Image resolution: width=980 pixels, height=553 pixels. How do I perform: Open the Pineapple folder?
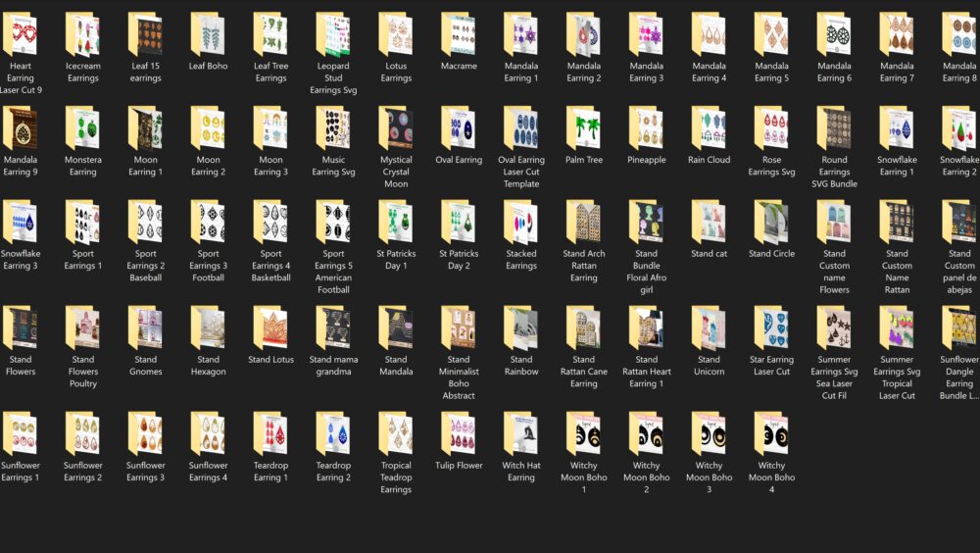647,128
